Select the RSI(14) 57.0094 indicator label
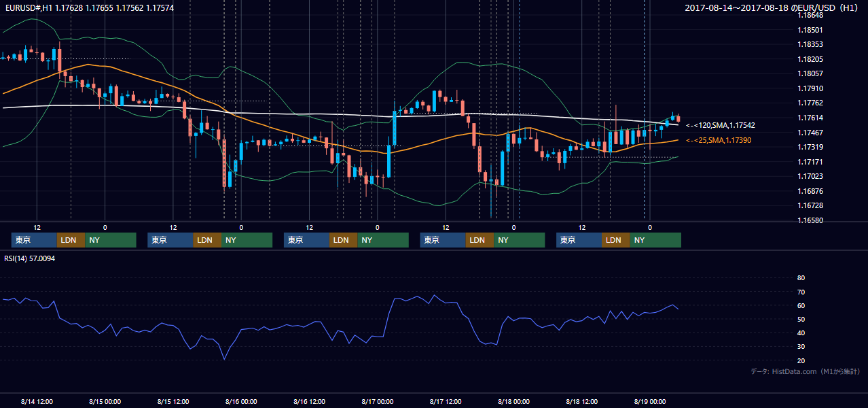 tap(30, 258)
